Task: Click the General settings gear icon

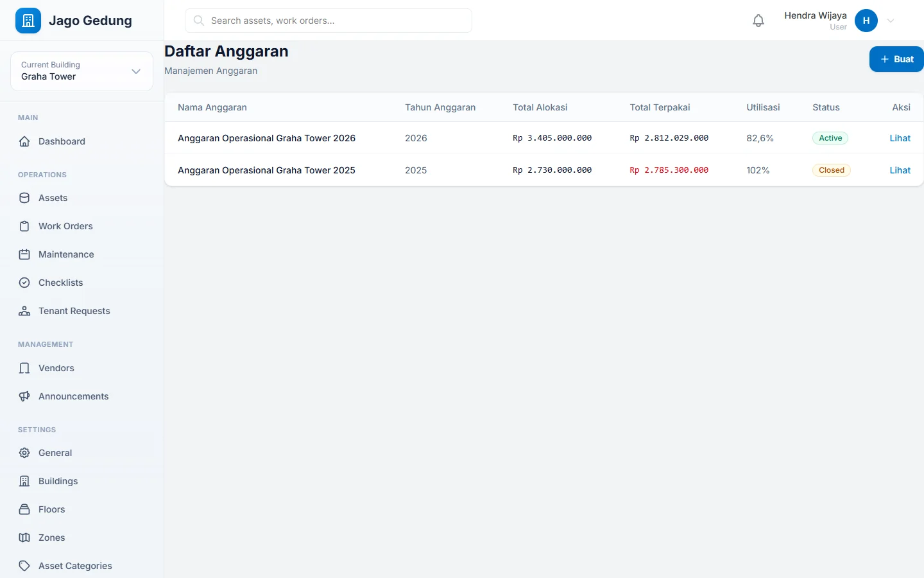Action: click(24, 453)
